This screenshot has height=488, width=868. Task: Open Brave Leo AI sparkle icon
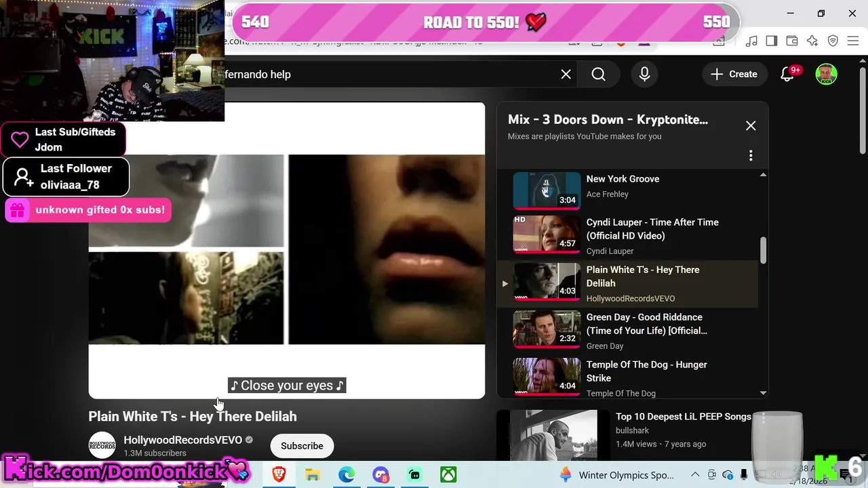[x=812, y=41]
